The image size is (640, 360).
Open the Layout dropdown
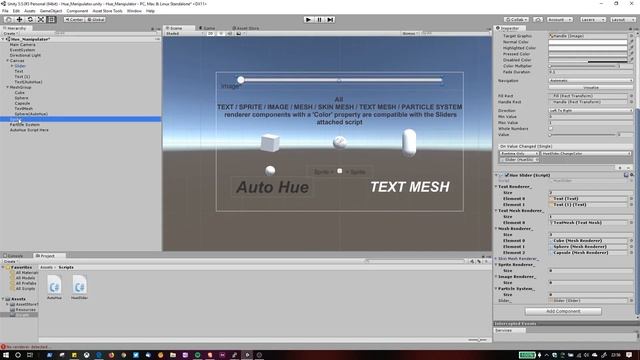click(x=622, y=20)
